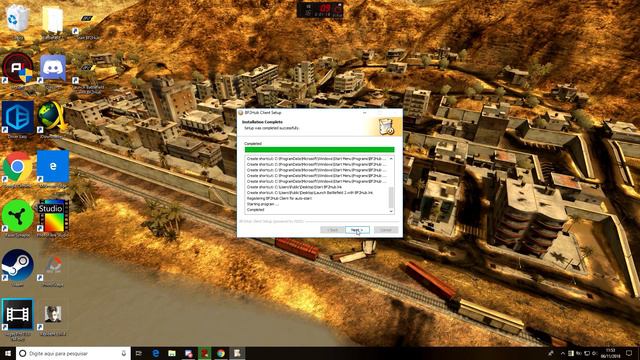Image resolution: width=640 pixels, height=360 pixels.
Task: Click the taskbar search box
Action: [x=73, y=353]
